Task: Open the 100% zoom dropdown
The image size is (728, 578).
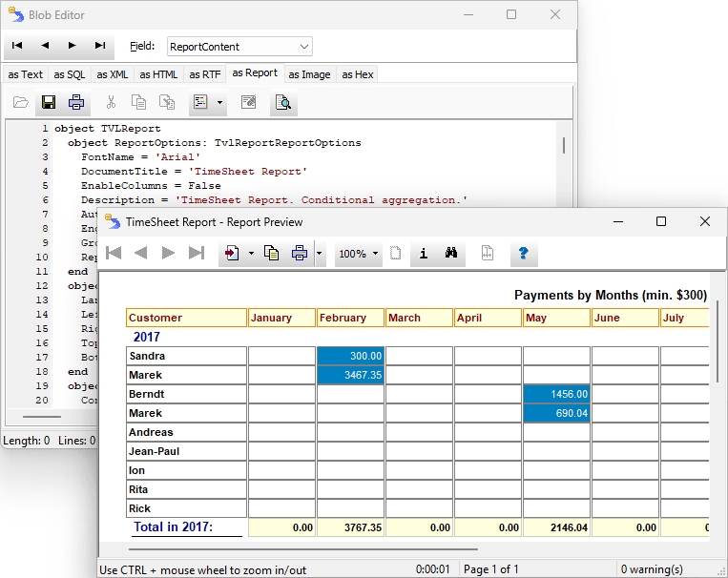Action: coord(358,254)
